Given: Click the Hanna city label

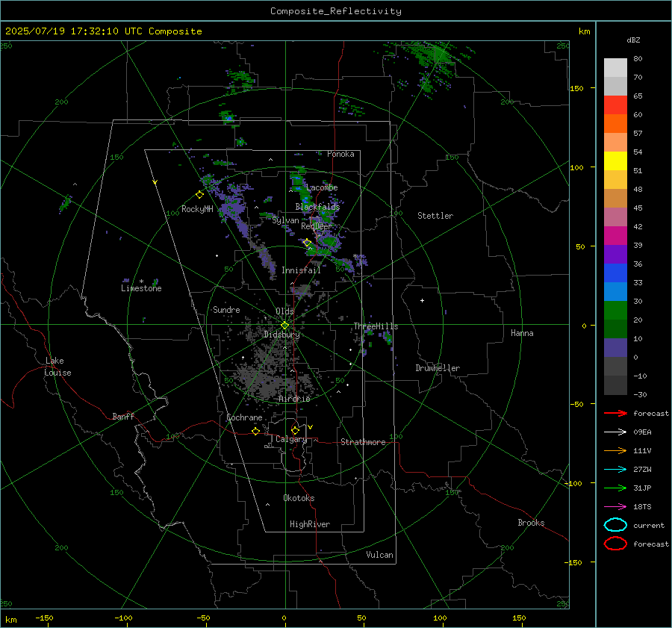Looking at the screenshot, I should (522, 333).
